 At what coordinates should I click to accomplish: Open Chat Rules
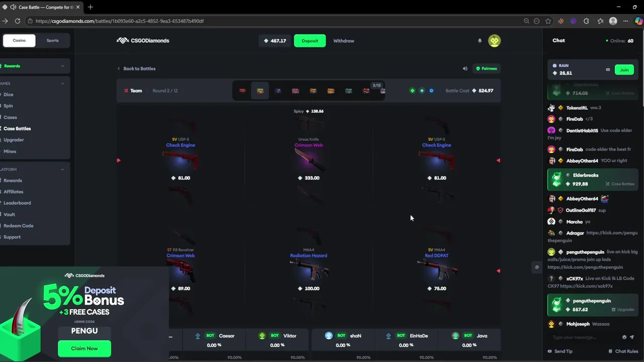click(x=623, y=351)
